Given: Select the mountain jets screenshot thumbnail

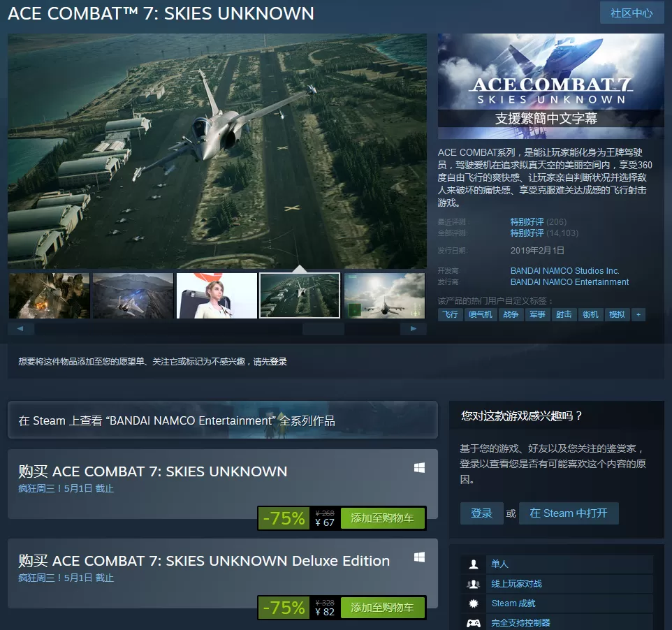Looking at the screenshot, I should pos(133,295).
